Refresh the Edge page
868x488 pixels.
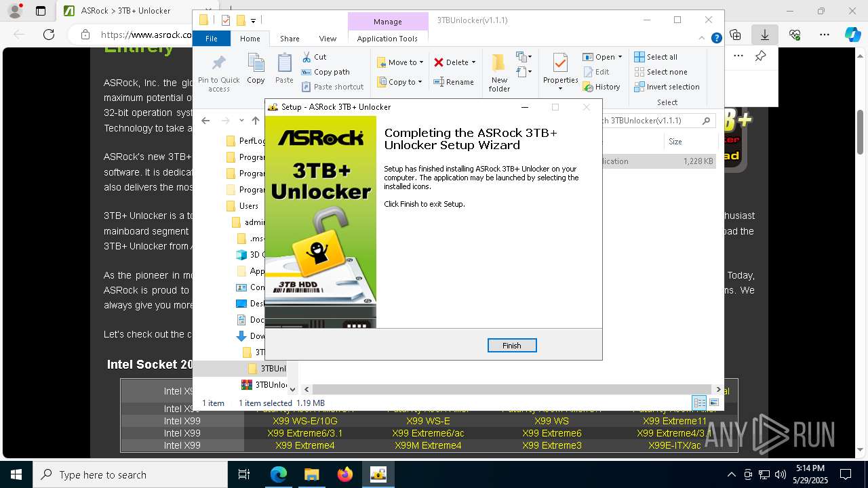49,35
